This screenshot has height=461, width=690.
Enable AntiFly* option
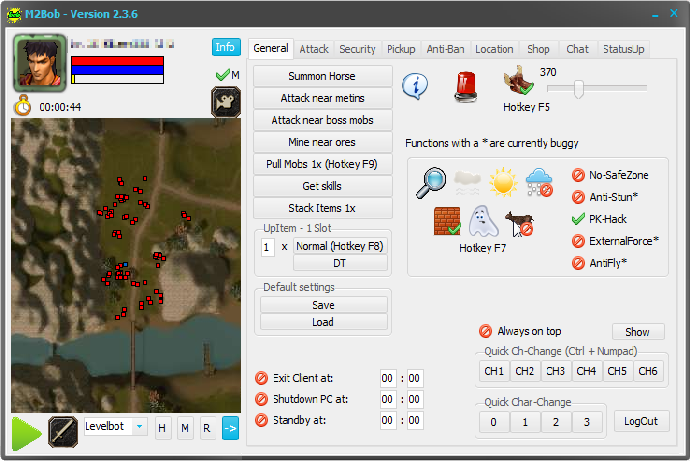[578, 263]
